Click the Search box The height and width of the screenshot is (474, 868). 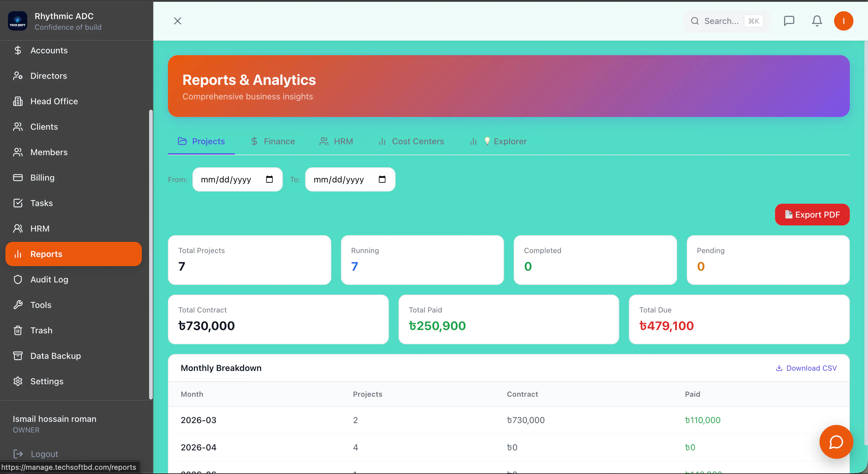coord(726,21)
